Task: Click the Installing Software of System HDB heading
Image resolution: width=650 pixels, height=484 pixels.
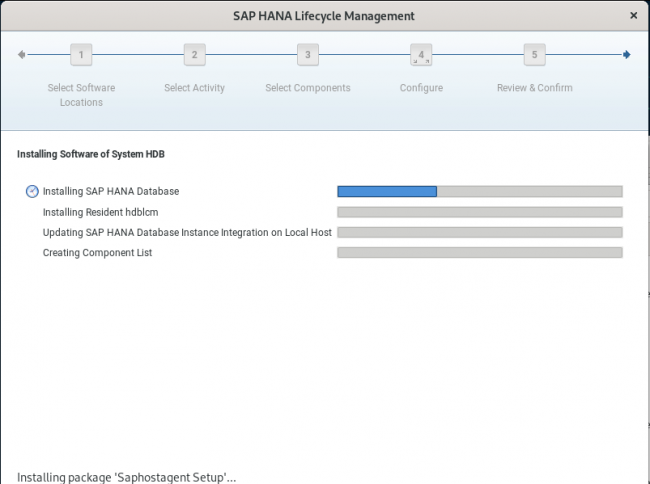Action: (x=91, y=154)
